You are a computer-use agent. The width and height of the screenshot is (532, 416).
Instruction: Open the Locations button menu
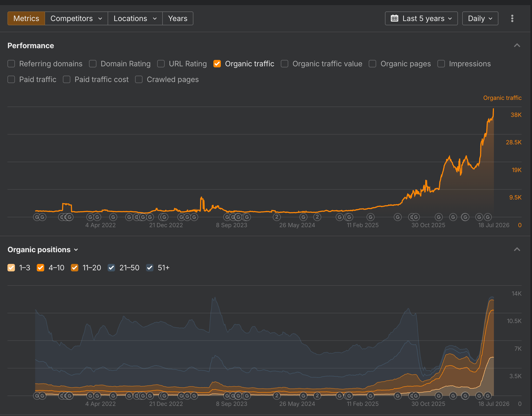click(135, 18)
